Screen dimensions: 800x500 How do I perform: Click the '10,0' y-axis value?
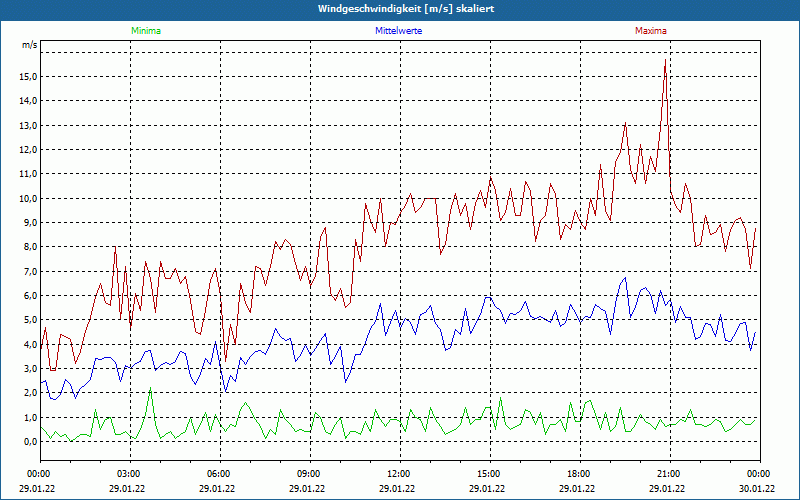(28, 198)
